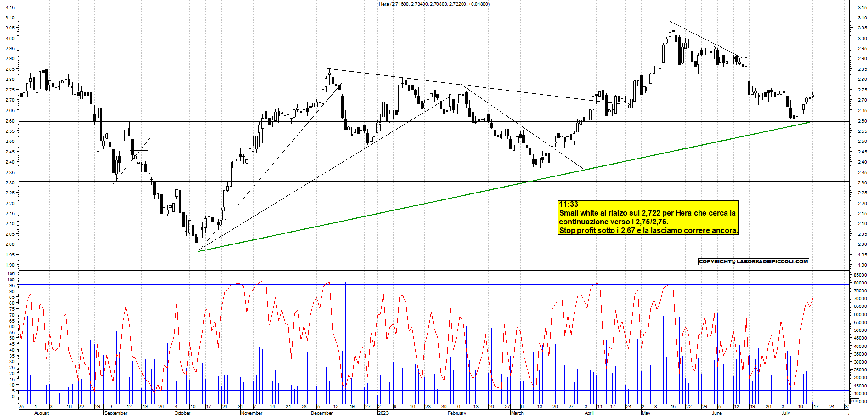
Task: Click the 'May' month label on the time axis
Action: [x=646, y=413]
